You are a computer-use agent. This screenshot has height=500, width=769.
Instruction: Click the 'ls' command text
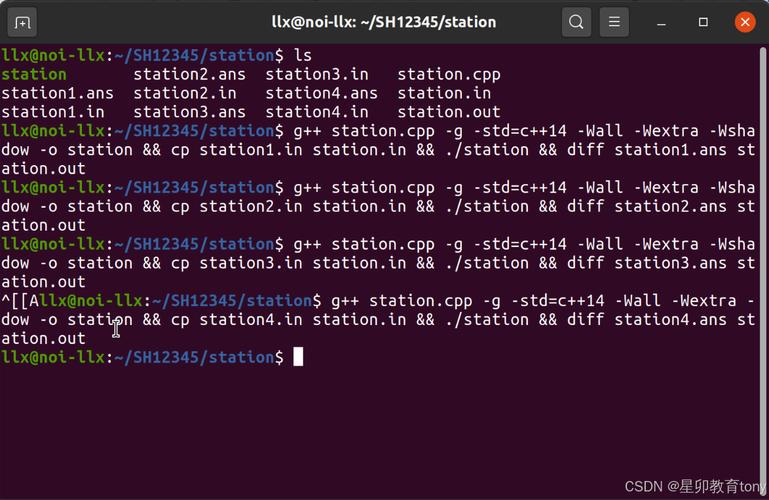coord(303,55)
